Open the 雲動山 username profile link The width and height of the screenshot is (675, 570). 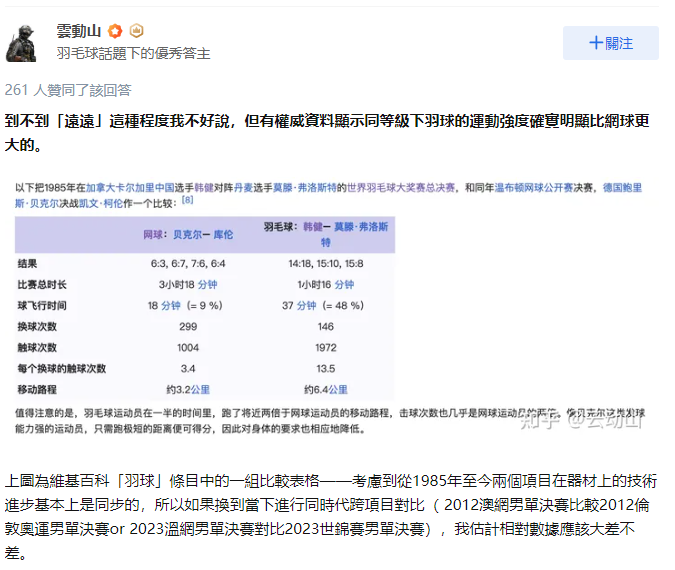79,31
